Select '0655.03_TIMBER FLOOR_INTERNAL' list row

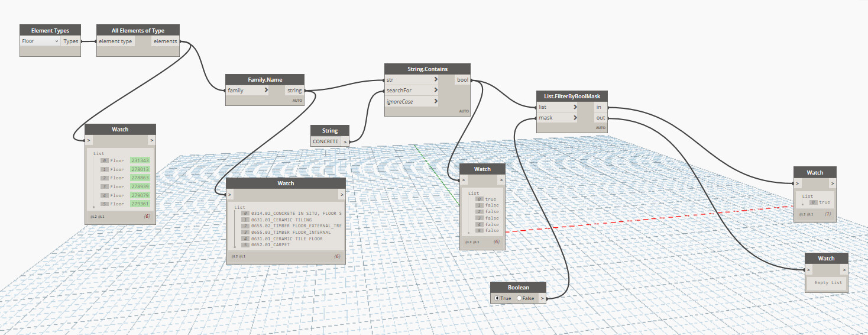pos(286,232)
